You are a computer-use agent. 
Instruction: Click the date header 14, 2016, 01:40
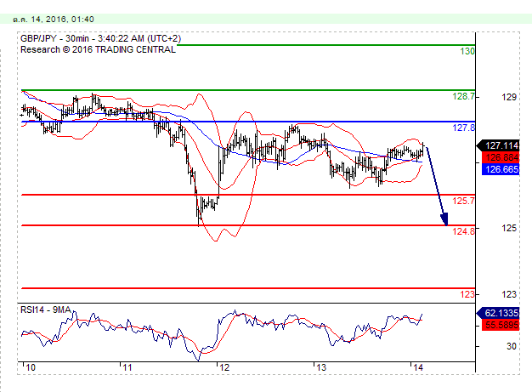[54, 20]
